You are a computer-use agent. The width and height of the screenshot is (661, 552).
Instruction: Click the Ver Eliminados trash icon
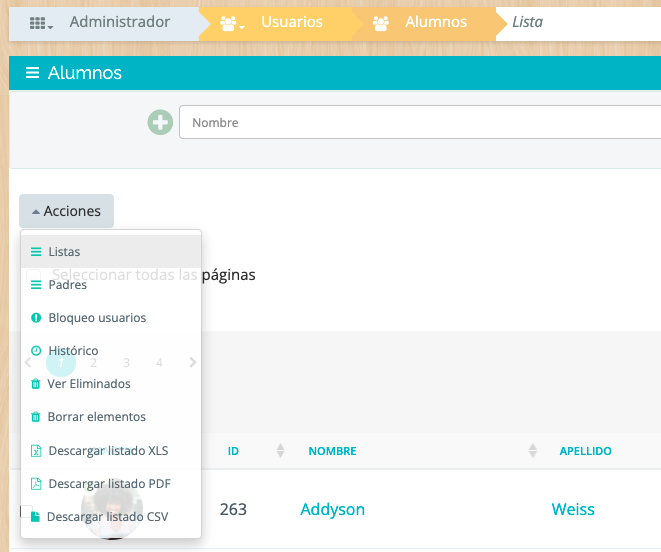pos(36,384)
